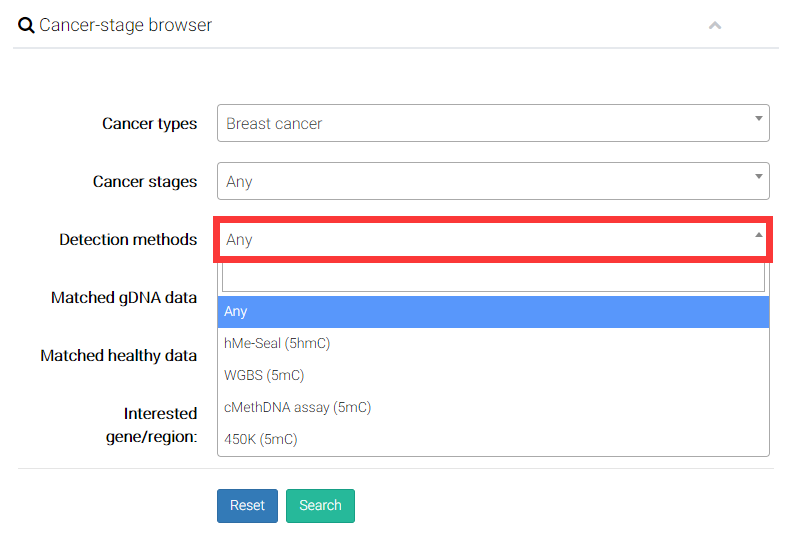Click the magnifier icon beside Cancer-stage browser
Image resolution: width=791 pixels, height=542 pixels.
[26, 25]
